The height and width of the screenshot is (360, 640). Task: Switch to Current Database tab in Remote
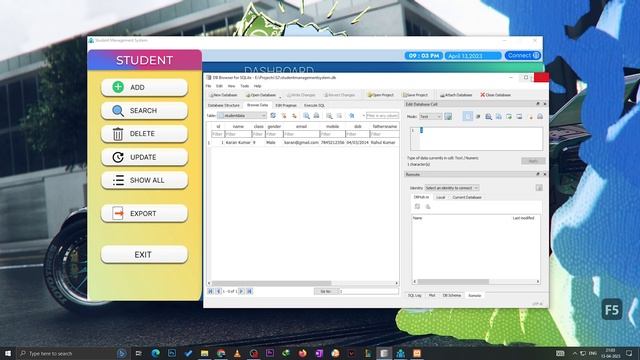point(467,197)
